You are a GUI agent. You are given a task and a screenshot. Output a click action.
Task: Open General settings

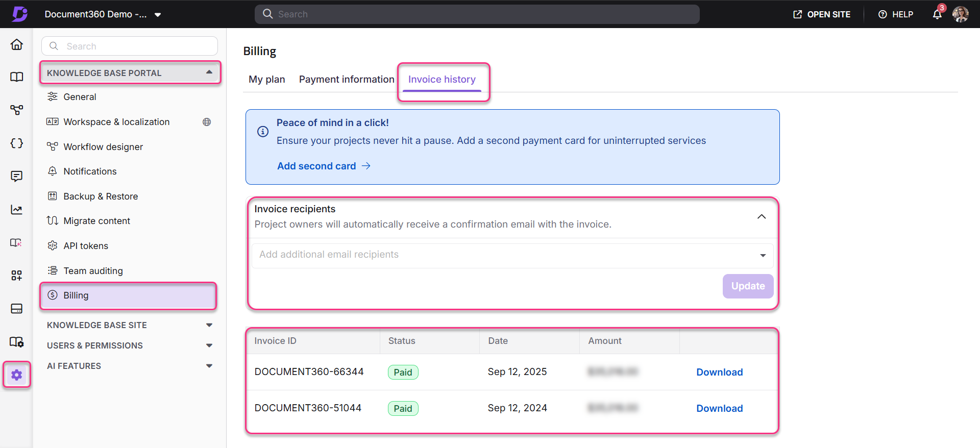coord(80,97)
